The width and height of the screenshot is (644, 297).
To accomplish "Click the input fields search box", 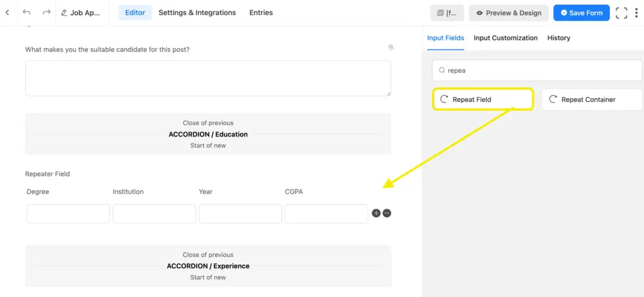I will 538,70.
